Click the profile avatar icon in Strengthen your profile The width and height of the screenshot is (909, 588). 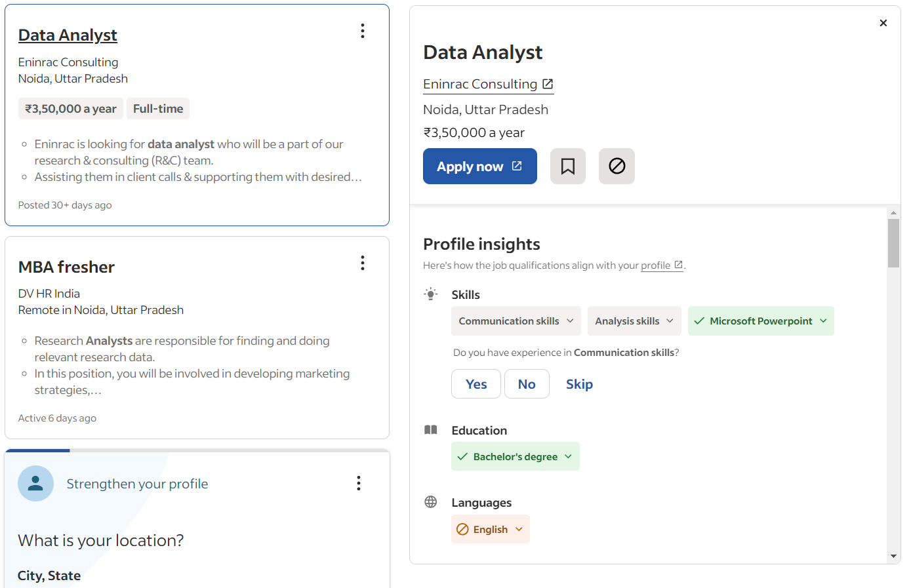tap(35, 484)
